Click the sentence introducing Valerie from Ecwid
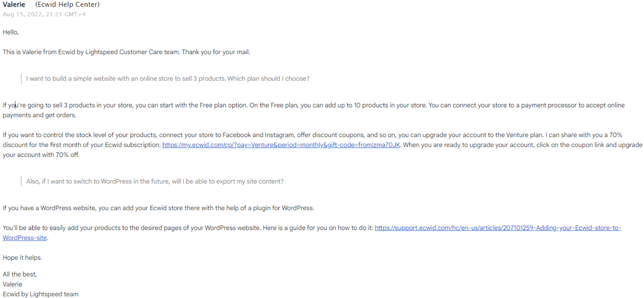 [x=126, y=52]
